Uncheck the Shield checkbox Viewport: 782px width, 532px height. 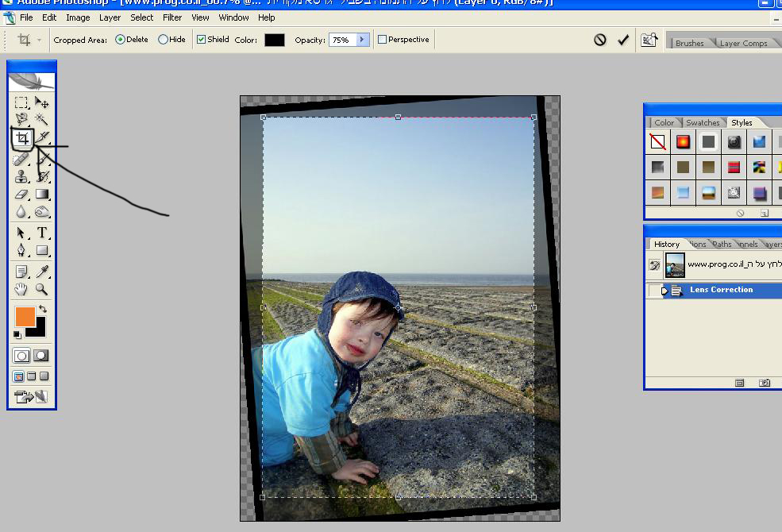[x=202, y=40]
